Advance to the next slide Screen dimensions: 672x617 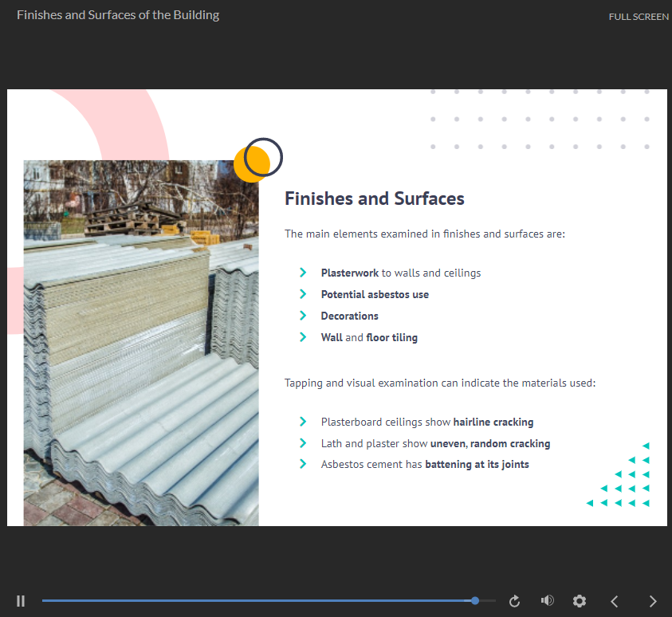653,601
